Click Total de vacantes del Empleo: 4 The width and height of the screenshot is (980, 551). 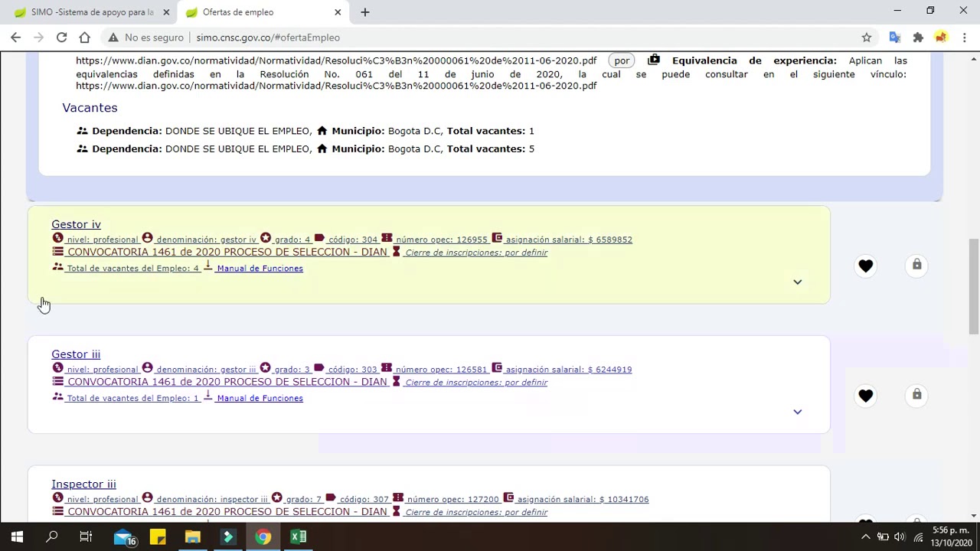click(x=133, y=269)
